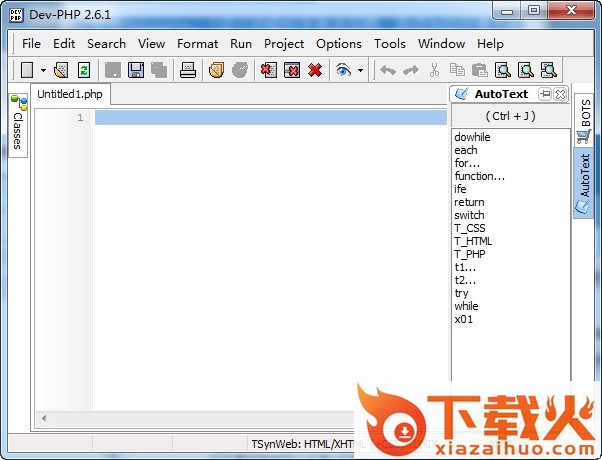Select the x01 AutoText entry
This screenshot has height=460, width=602.
[463, 319]
